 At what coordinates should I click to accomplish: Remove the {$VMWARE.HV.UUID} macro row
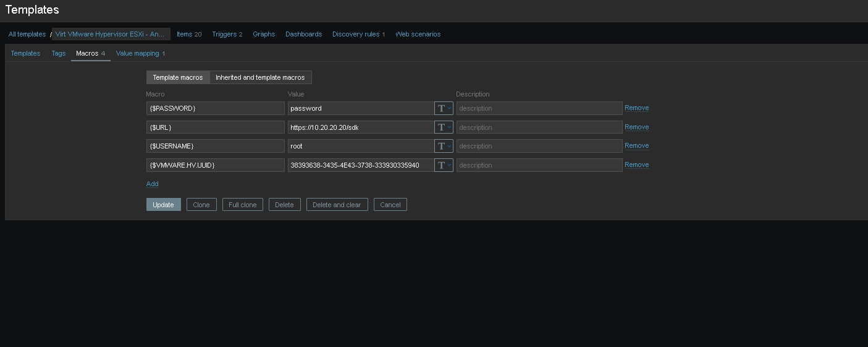coord(636,165)
